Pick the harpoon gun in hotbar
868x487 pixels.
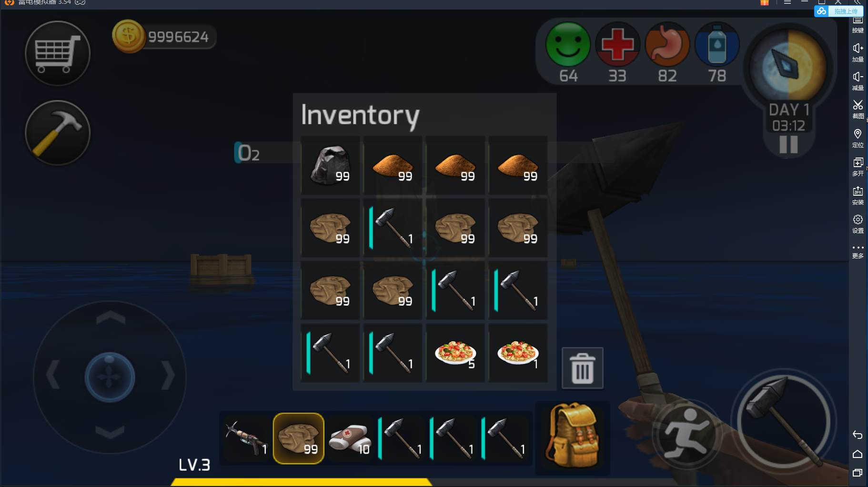pyautogui.click(x=247, y=438)
